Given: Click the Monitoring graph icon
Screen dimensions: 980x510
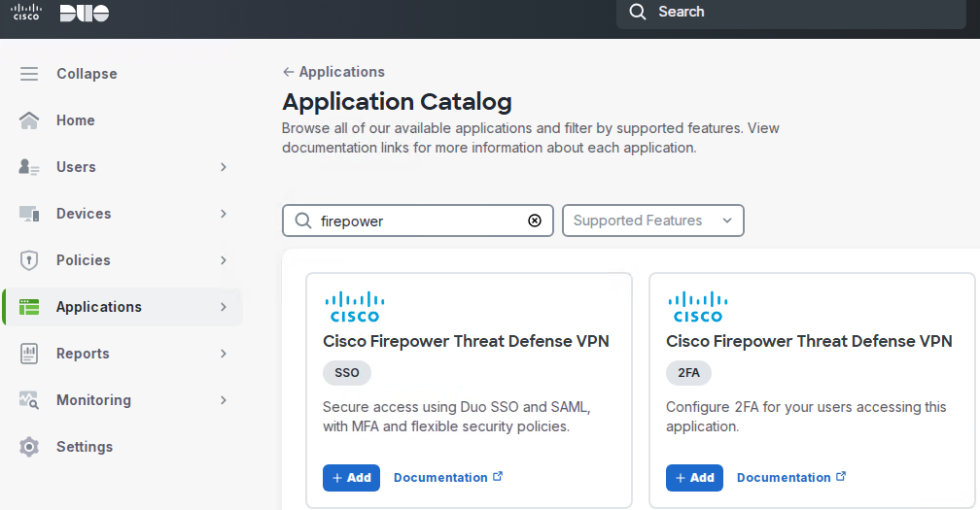Looking at the screenshot, I should pos(29,400).
